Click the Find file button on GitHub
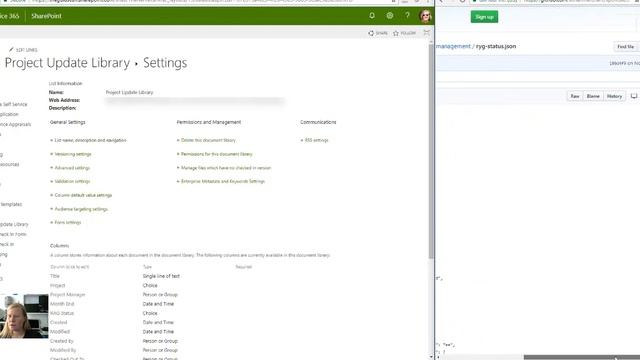640x360 pixels. point(625,47)
